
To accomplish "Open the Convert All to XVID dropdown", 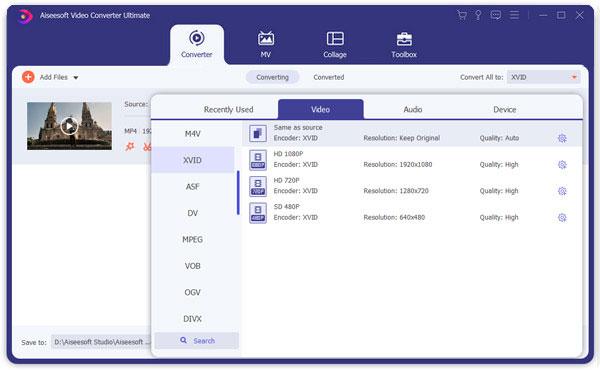I will click(x=543, y=77).
